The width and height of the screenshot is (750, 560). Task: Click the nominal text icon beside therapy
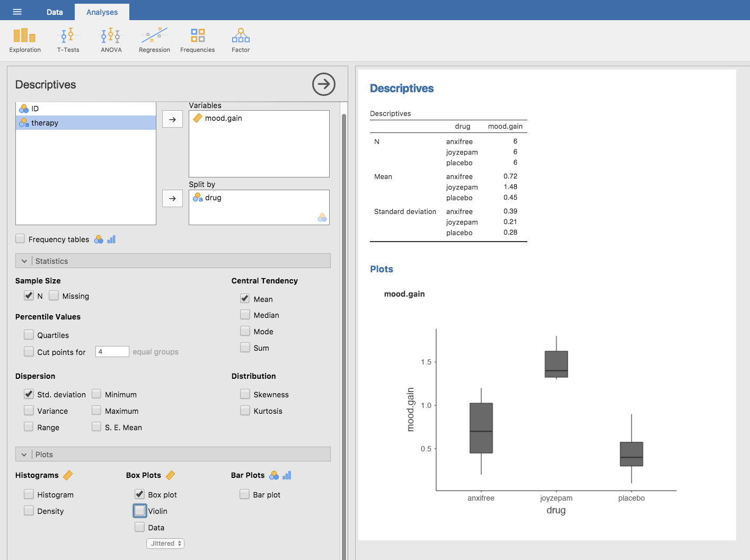[24, 123]
